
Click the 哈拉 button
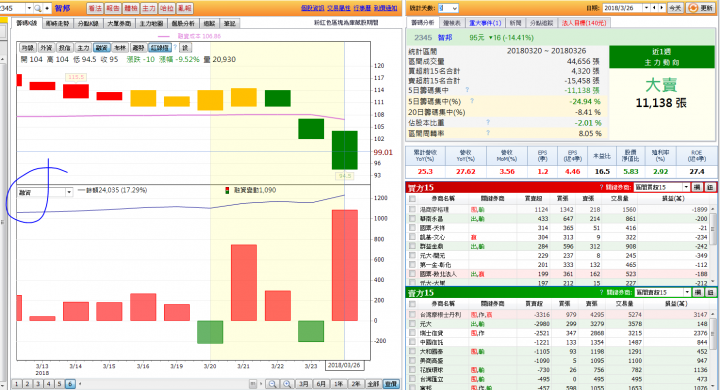tap(167, 8)
